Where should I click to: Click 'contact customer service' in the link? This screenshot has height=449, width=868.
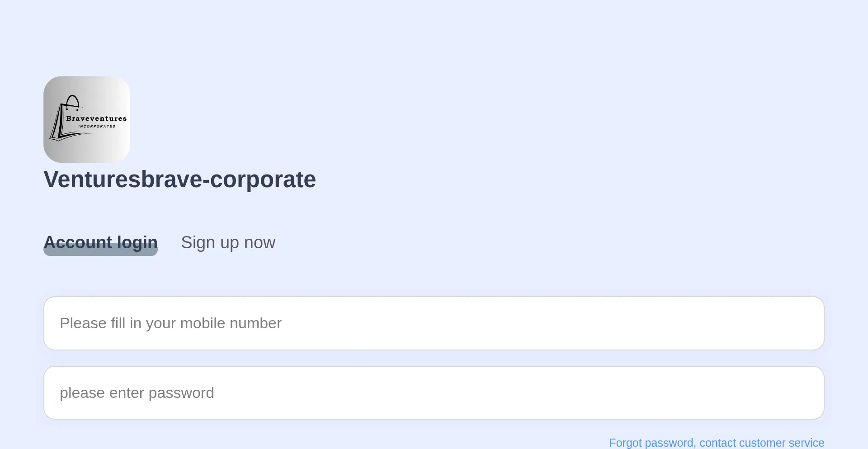coord(762,443)
